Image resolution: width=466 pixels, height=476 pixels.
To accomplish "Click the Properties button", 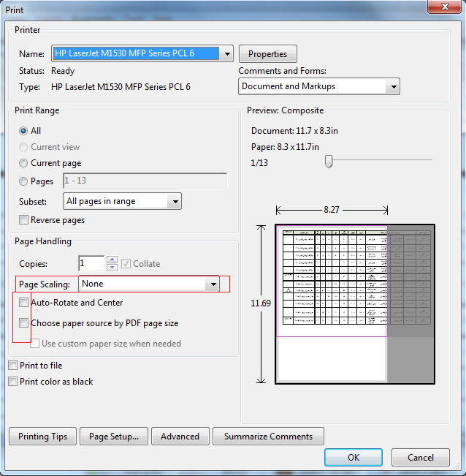I will click(x=267, y=54).
